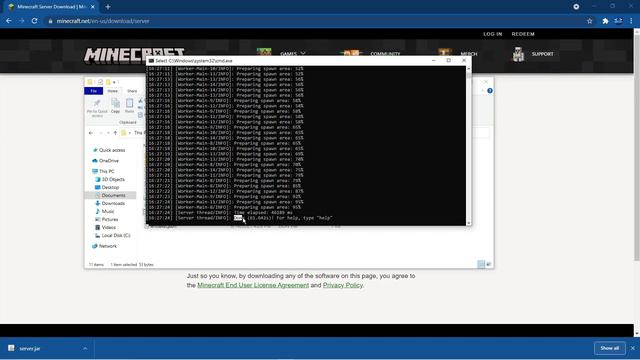Click File Explorer's up-one-level arrow
The image size is (640, 360).
click(115, 133)
